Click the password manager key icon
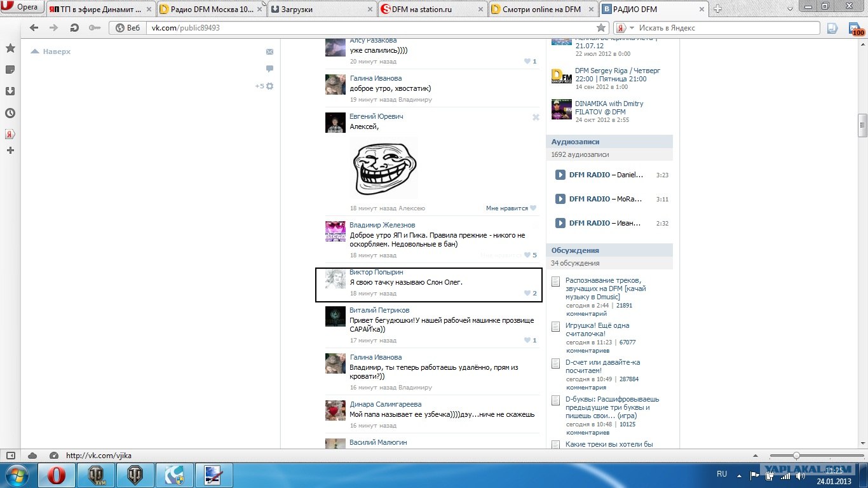The image size is (868, 488). pos(94,28)
